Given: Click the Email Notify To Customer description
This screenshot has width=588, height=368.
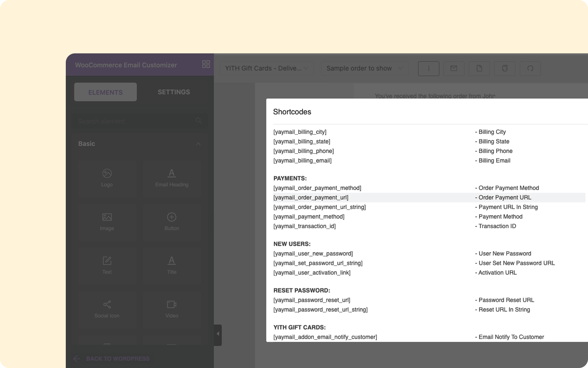Looking at the screenshot, I should pyautogui.click(x=509, y=337).
